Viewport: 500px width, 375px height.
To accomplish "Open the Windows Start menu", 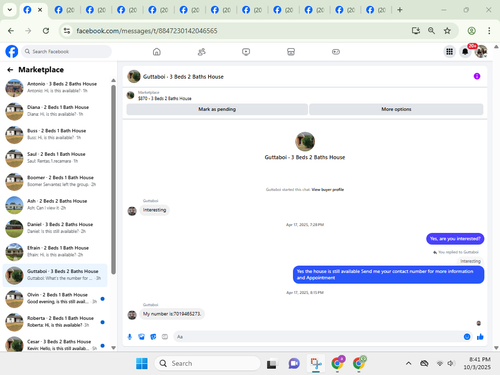I will 142,363.
